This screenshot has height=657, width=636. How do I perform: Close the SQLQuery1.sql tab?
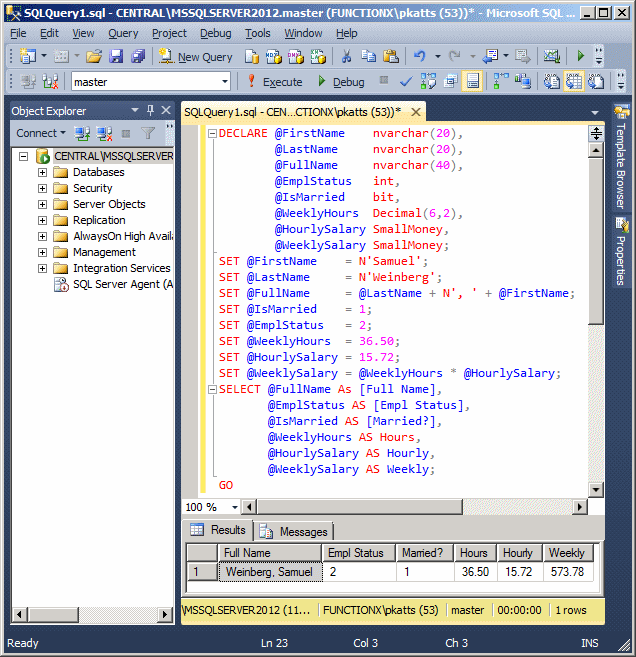[x=416, y=112]
